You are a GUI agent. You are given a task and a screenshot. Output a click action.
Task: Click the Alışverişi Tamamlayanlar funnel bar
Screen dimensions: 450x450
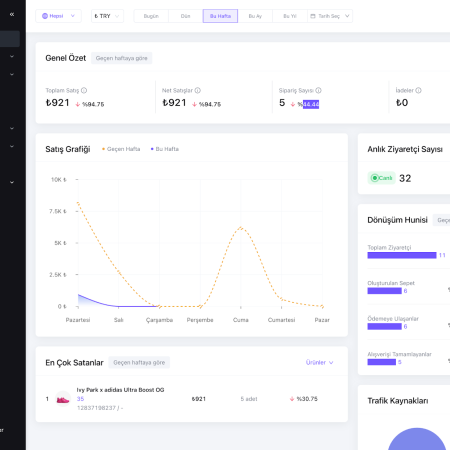(382, 362)
